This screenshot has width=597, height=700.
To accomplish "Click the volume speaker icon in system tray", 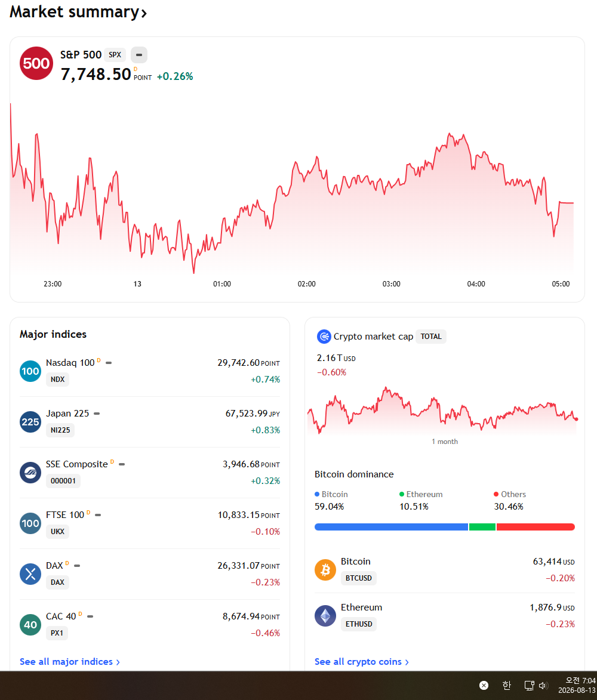I will pyautogui.click(x=543, y=685).
